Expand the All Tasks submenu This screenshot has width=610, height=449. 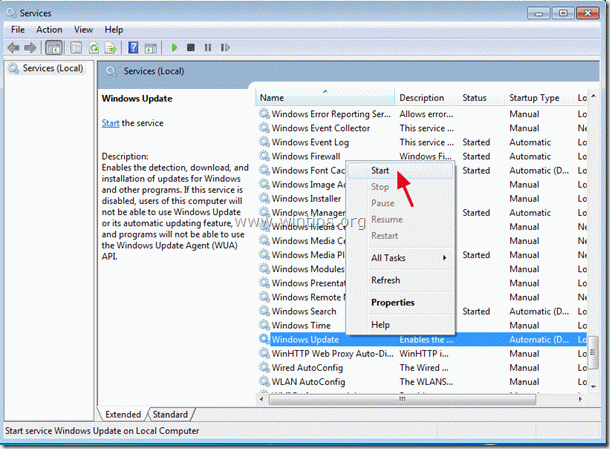point(400,258)
